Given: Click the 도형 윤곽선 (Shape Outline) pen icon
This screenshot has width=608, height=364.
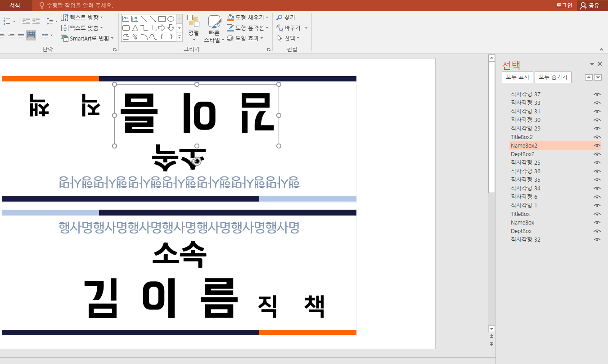Looking at the screenshot, I should point(230,27).
